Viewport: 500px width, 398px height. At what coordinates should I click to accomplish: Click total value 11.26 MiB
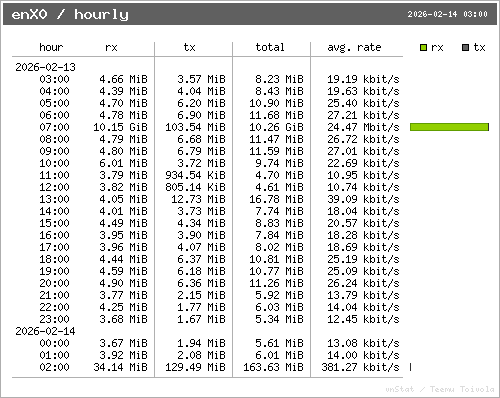[x=276, y=283]
